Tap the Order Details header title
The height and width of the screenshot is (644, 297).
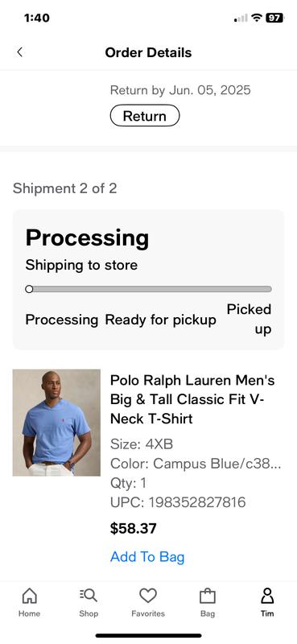[148, 52]
